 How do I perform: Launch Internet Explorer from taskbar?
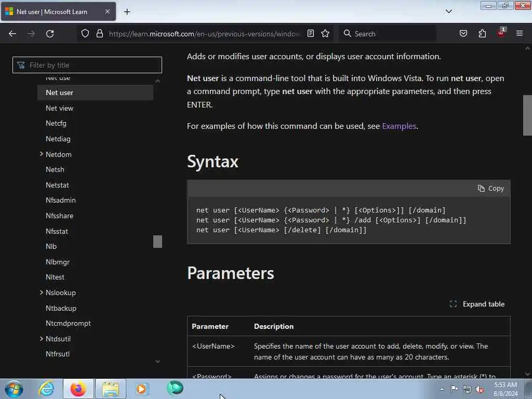tap(46, 389)
